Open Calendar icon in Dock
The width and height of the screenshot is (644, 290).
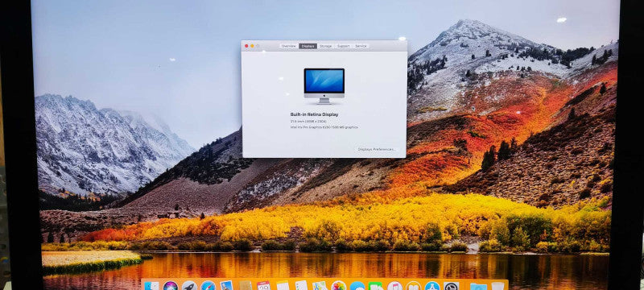[x=263, y=286]
